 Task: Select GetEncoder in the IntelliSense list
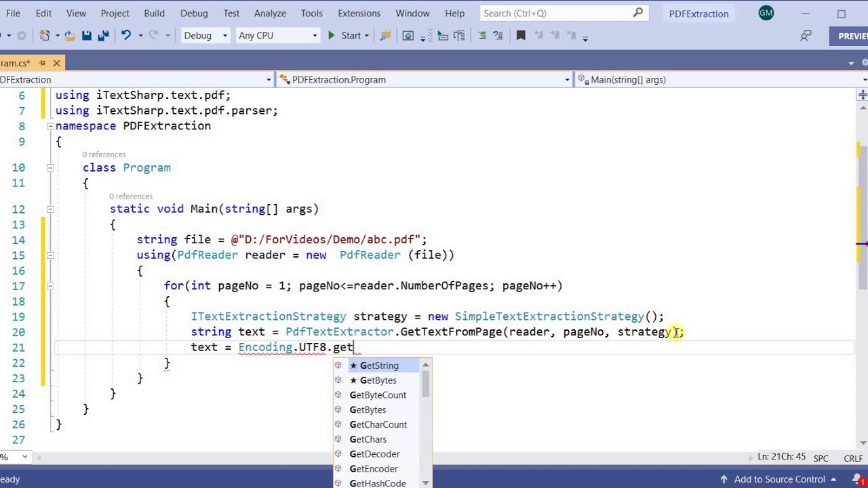(x=376, y=469)
